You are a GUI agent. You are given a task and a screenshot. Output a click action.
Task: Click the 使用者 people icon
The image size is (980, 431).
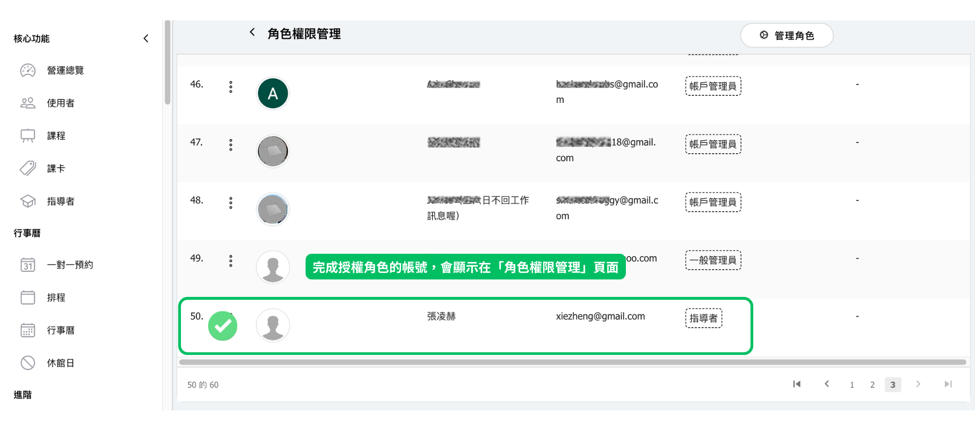[x=28, y=103]
